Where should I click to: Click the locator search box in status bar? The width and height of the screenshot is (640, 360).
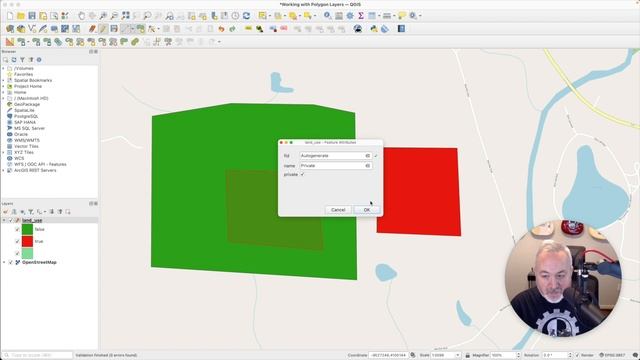37,356
